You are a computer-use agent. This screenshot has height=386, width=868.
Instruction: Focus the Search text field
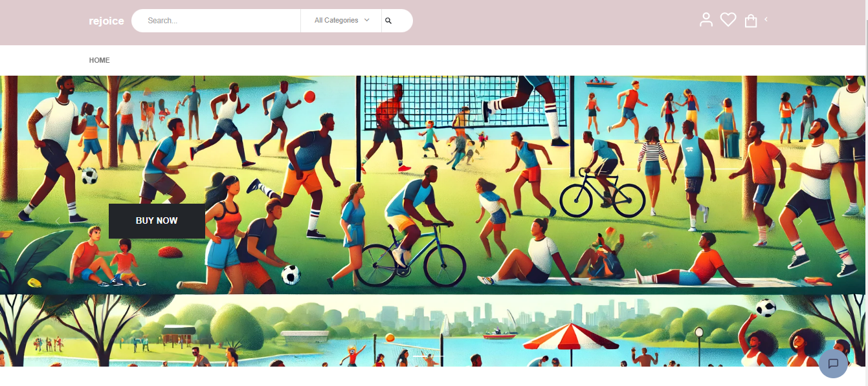[216, 21]
